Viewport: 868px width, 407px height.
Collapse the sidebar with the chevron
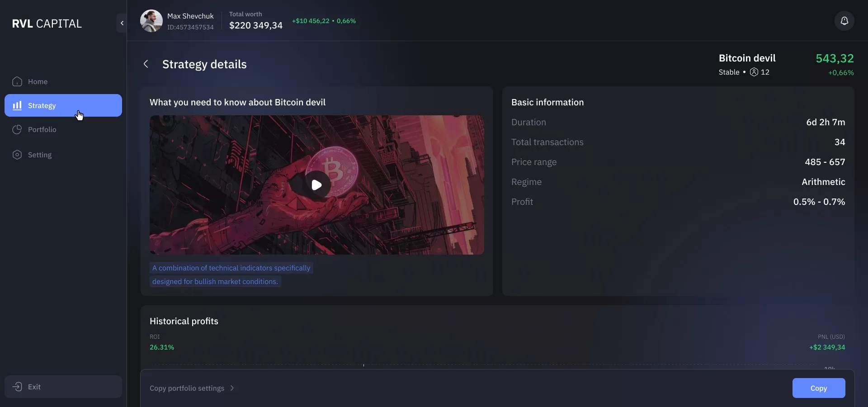pos(122,23)
